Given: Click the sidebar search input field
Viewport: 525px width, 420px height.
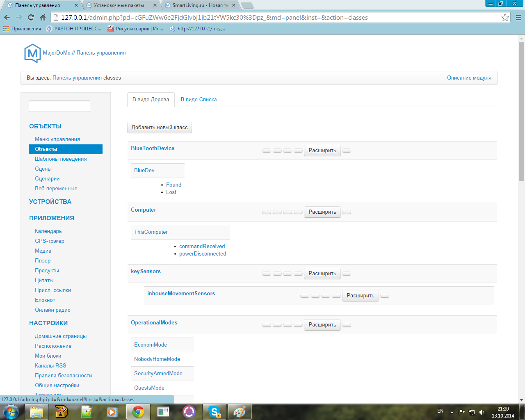Looking at the screenshot, I should tap(59, 106).
